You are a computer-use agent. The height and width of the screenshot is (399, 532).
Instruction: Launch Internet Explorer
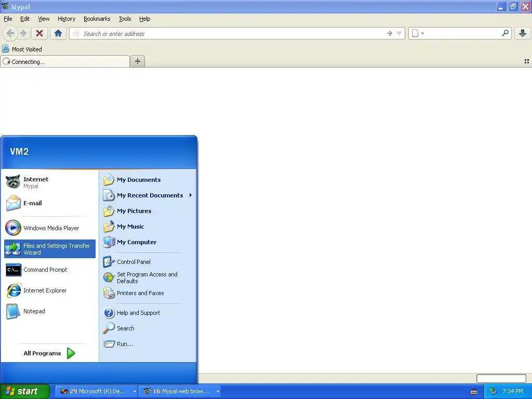50,290
